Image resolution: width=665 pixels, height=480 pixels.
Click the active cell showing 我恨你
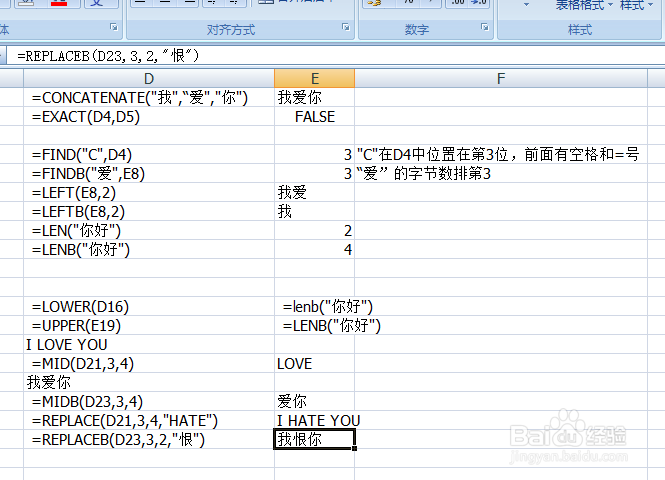coord(314,440)
